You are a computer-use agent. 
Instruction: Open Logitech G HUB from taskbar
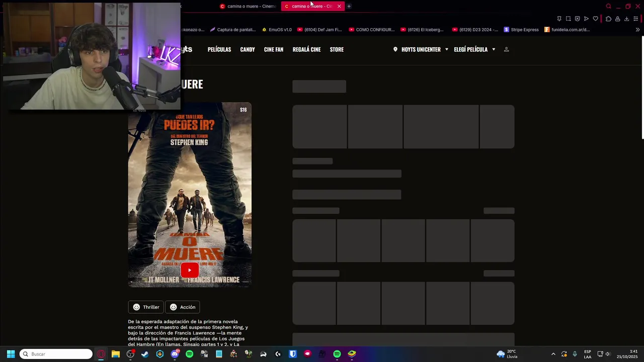[x=278, y=354]
